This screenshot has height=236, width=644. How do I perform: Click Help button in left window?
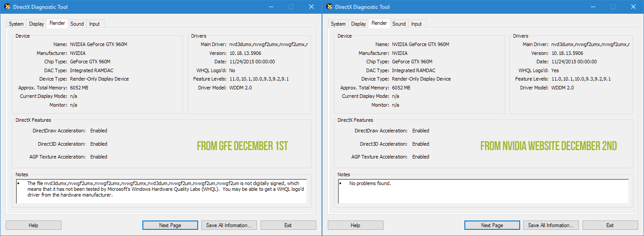pos(34,225)
